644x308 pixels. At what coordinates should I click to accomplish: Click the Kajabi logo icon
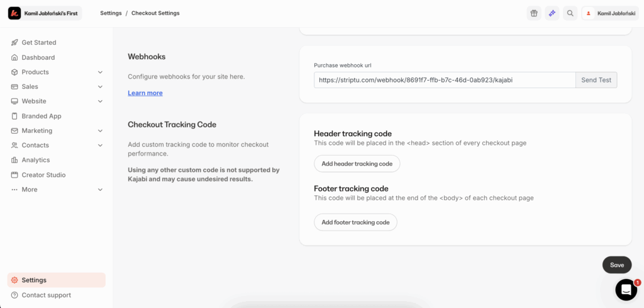point(14,13)
